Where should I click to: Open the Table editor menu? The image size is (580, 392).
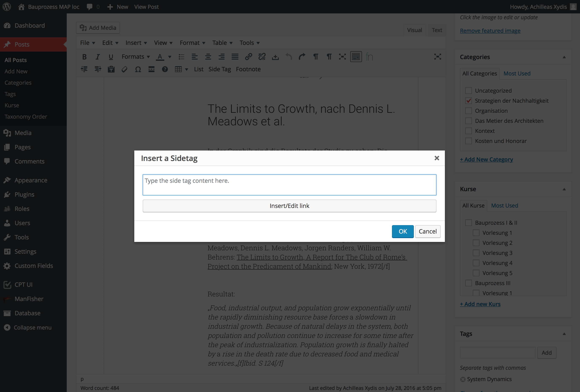tap(222, 43)
